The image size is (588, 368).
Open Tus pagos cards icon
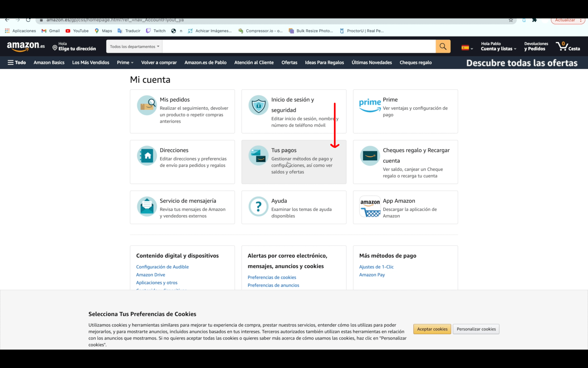258,156
